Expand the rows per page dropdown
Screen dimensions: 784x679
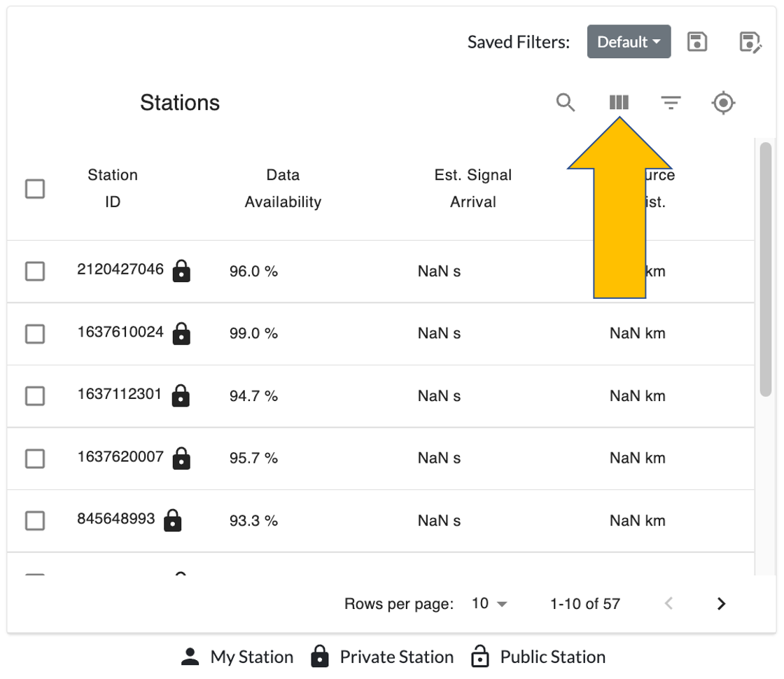[489, 603]
